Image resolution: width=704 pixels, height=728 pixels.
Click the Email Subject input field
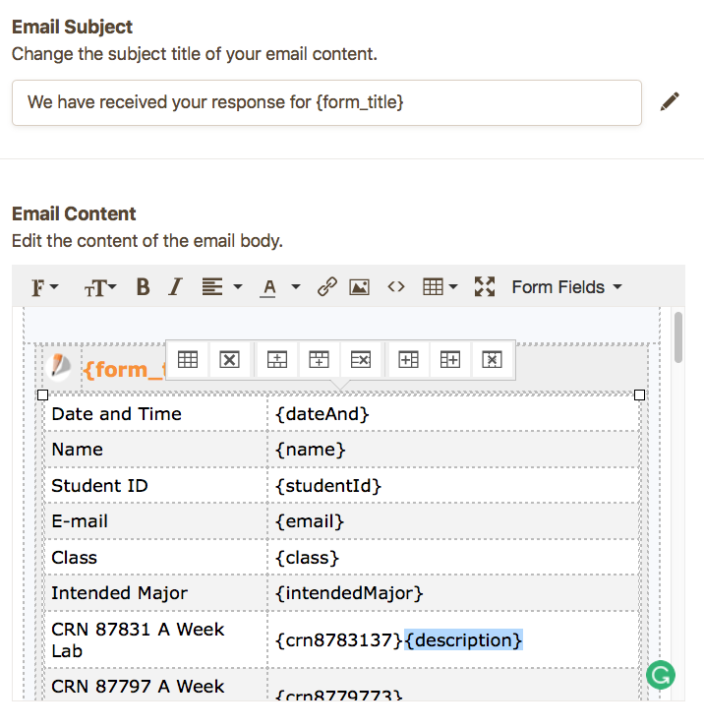(x=326, y=102)
